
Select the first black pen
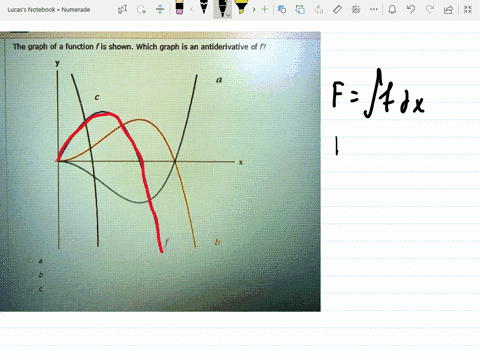(x=204, y=7)
